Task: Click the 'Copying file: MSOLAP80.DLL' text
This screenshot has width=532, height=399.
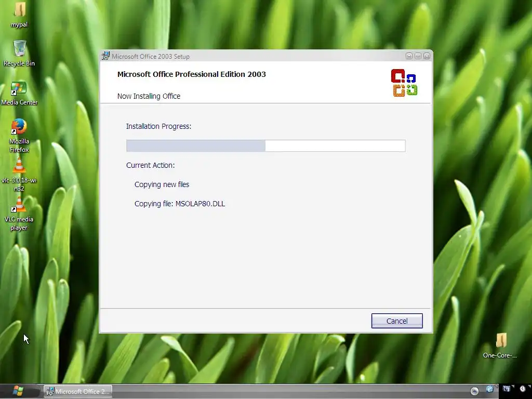Action: coord(180,204)
